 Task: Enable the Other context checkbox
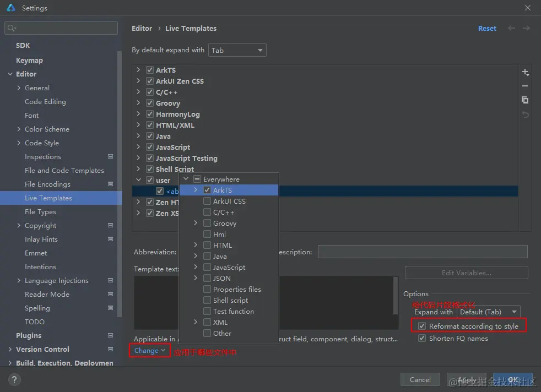click(207, 334)
